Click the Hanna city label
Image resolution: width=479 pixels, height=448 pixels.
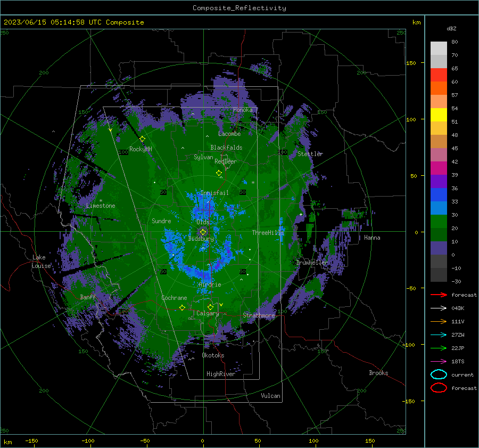[x=372, y=238]
